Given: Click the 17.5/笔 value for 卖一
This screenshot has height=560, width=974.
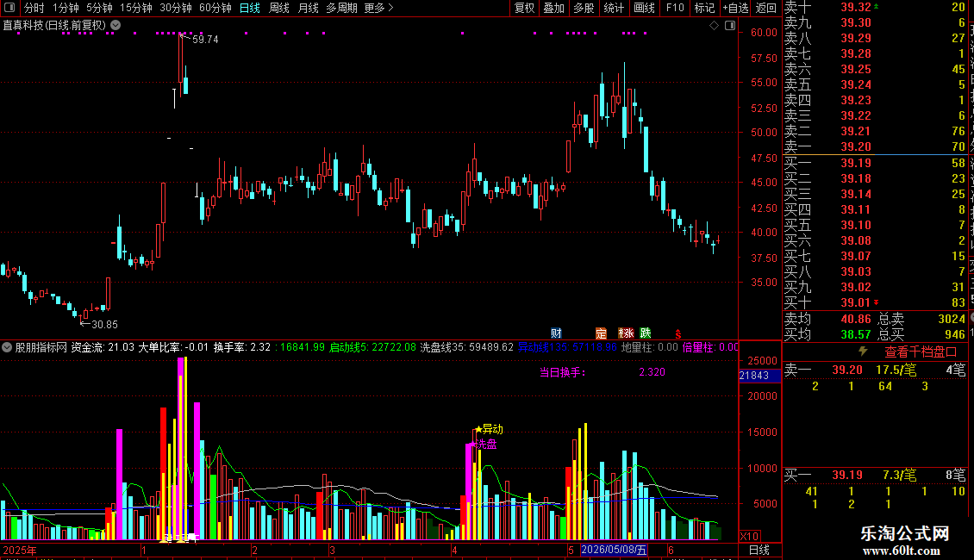Looking at the screenshot, I should tap(896, 370).
